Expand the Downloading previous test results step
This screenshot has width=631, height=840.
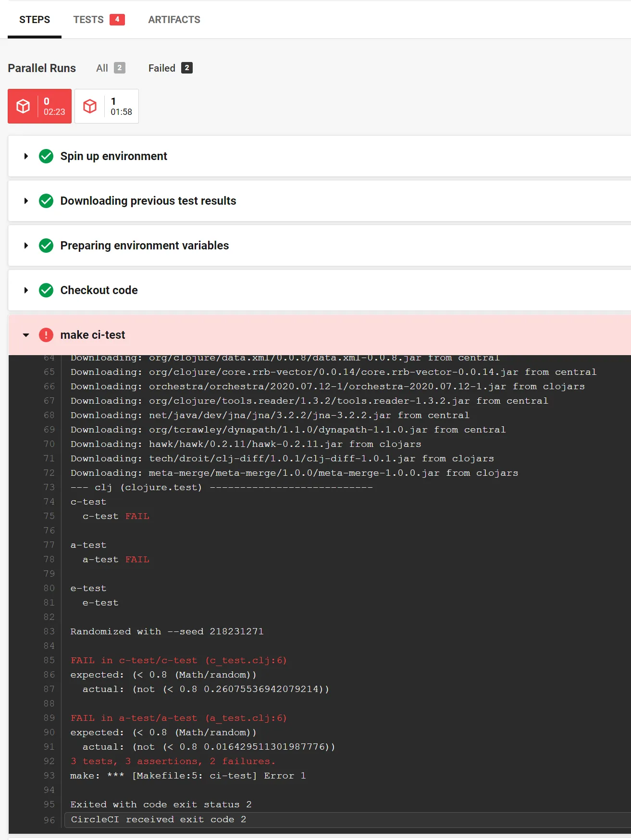pyautogui.click(x=26, y=201)
